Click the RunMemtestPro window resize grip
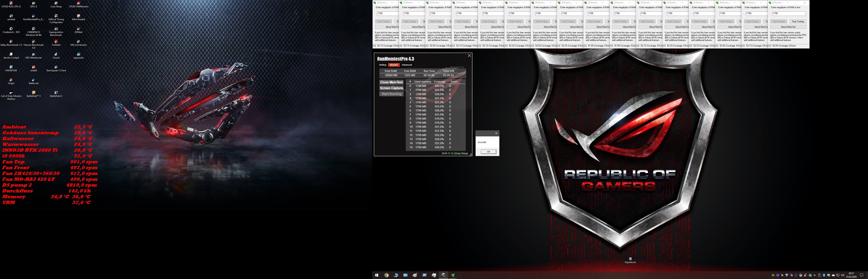 [470, 154]
